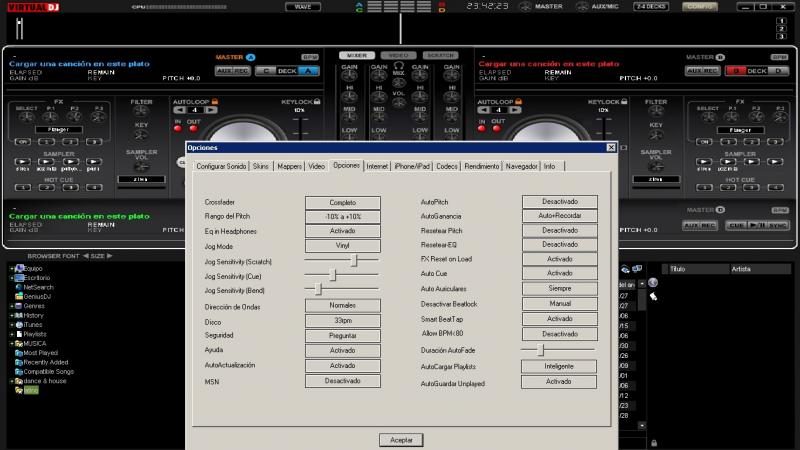Click the Most Played folder icon

[19, 353]
